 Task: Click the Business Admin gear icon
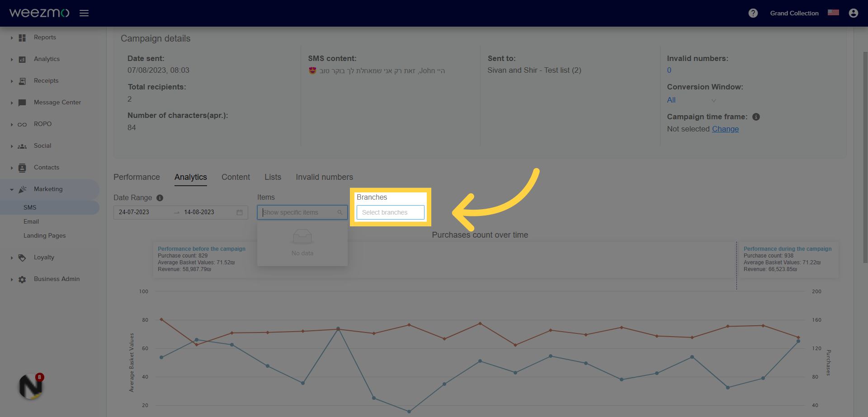point(22,280)
